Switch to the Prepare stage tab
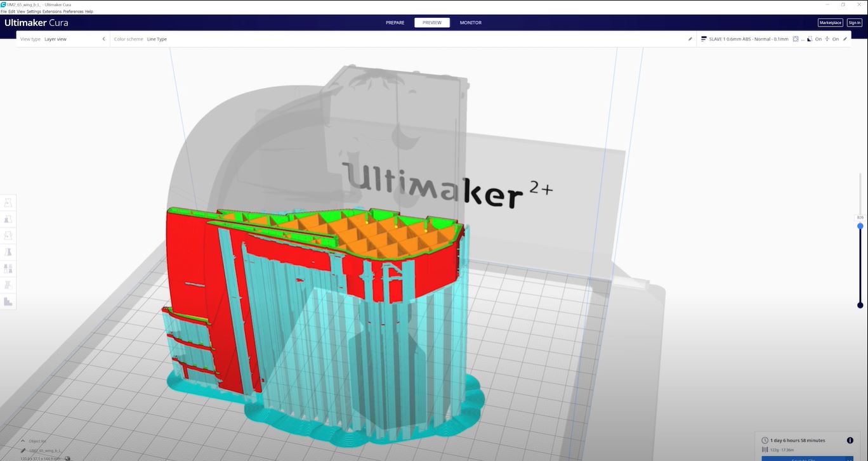Image resolution: width=868 pixels, height=461 pixels. (x=395, y=23)
